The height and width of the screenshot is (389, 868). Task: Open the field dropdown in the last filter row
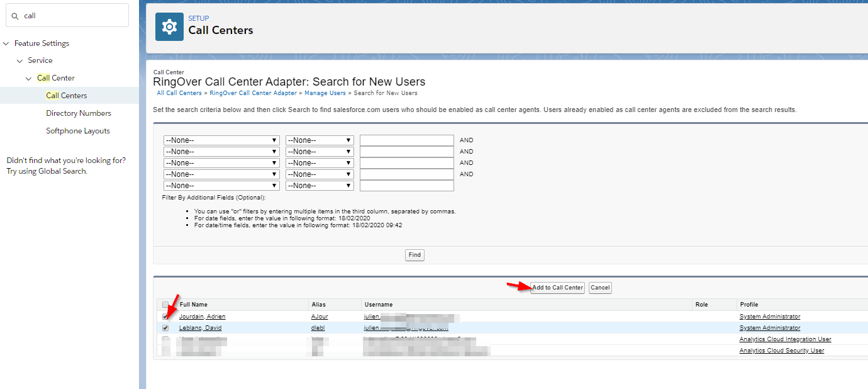point(221,186)
